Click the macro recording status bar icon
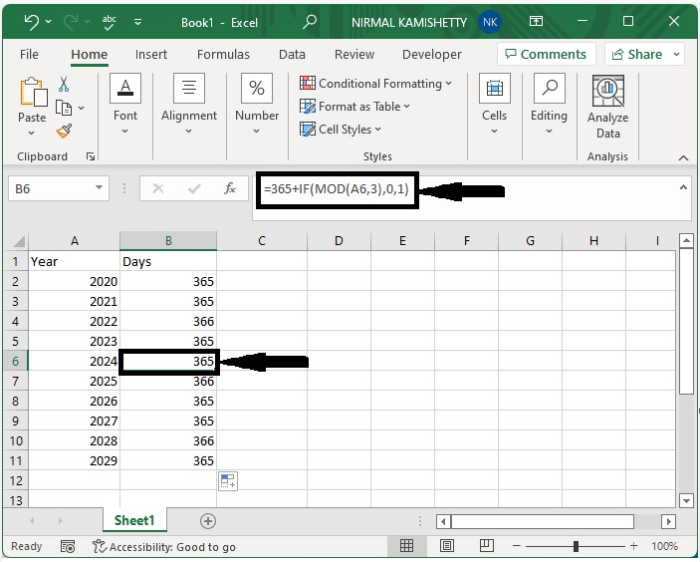This screenshot has width=700, height=562. (x=67, y=546)
